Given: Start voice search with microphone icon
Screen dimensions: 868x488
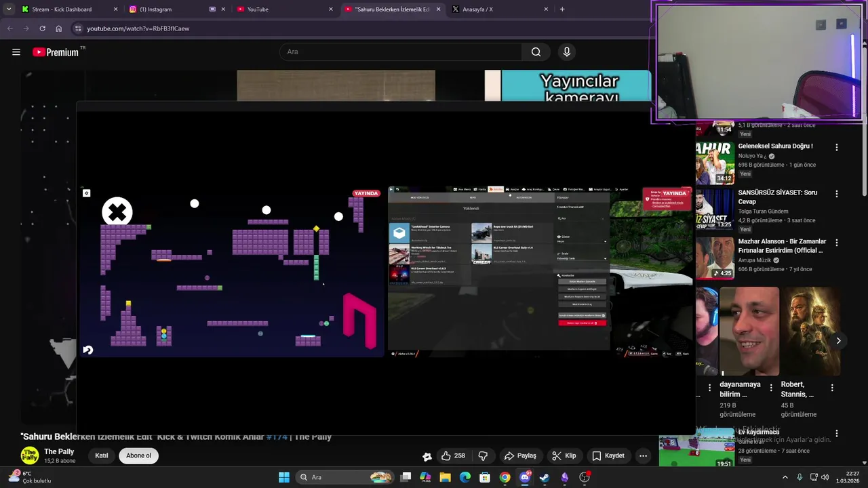Looking at the screenshot, I should point(567,52).
